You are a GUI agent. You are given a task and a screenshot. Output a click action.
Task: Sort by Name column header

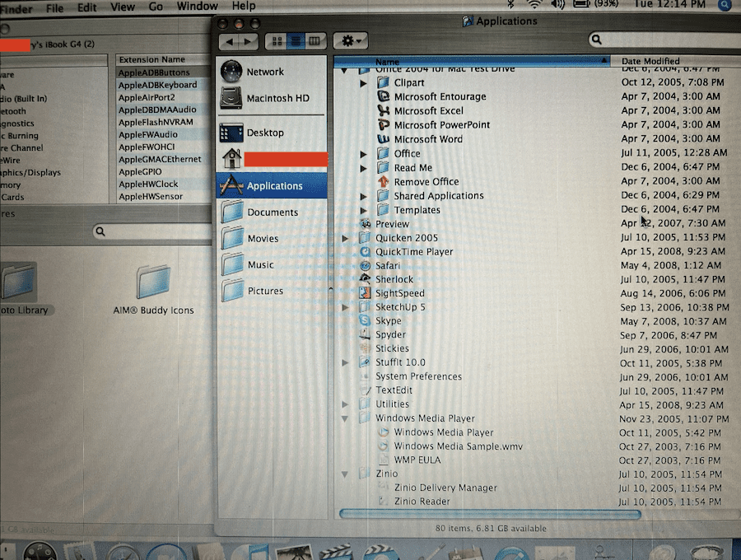[x=471, y=62]
